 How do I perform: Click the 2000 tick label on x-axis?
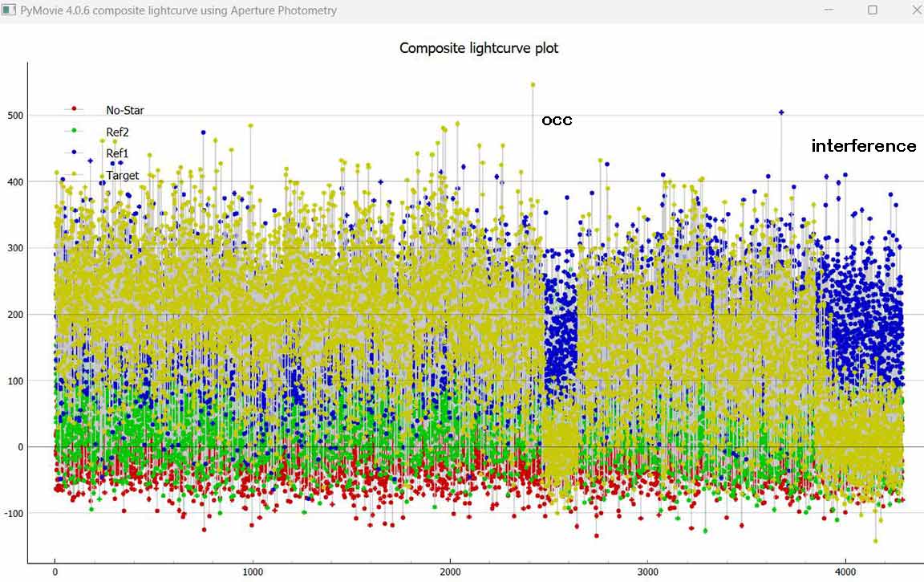[x=450, y=572]
